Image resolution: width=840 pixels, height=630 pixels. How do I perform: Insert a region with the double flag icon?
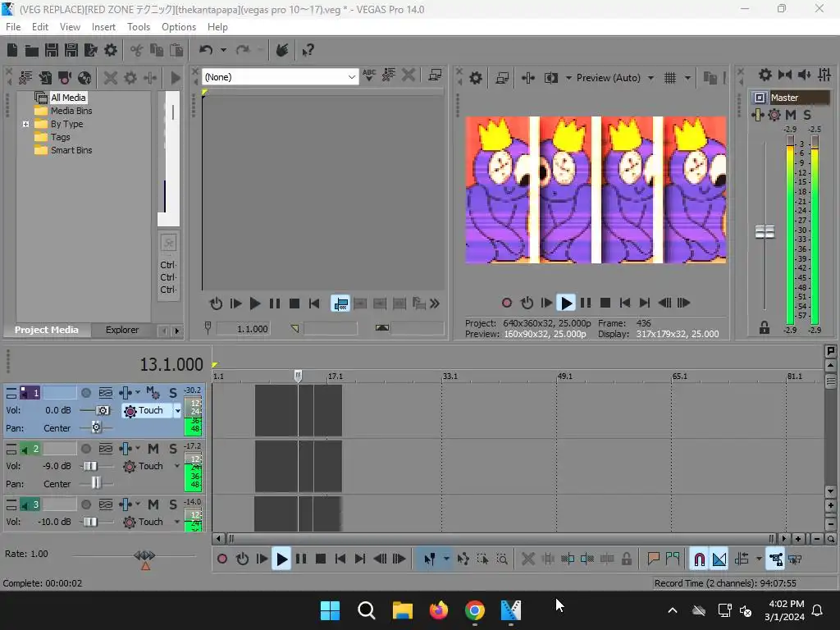(673, 559)
